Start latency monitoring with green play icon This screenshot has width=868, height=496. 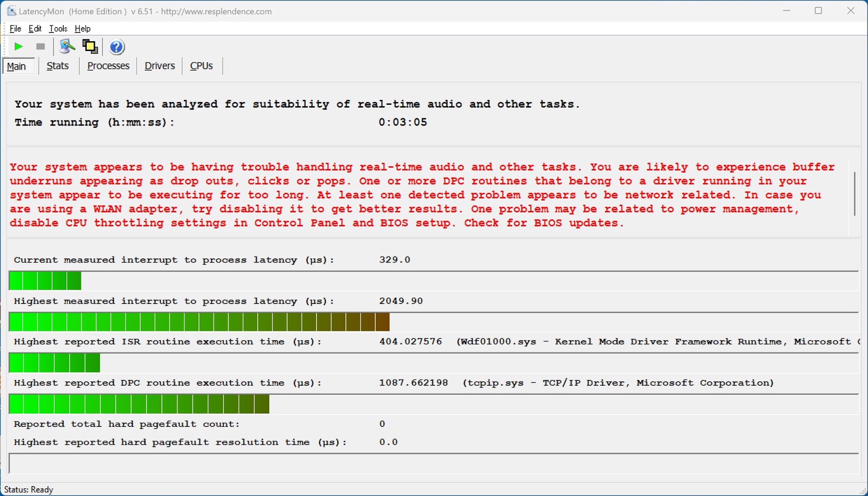click(x=19, y=47)
